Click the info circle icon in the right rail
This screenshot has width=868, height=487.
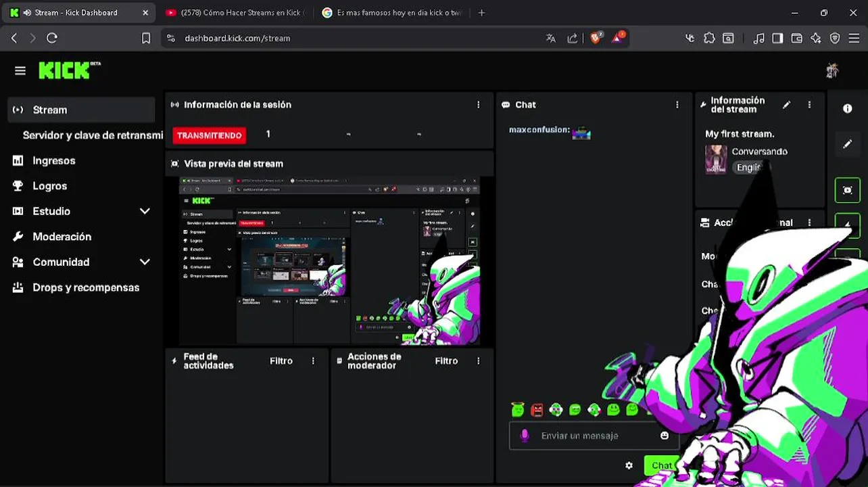[848, 109]
